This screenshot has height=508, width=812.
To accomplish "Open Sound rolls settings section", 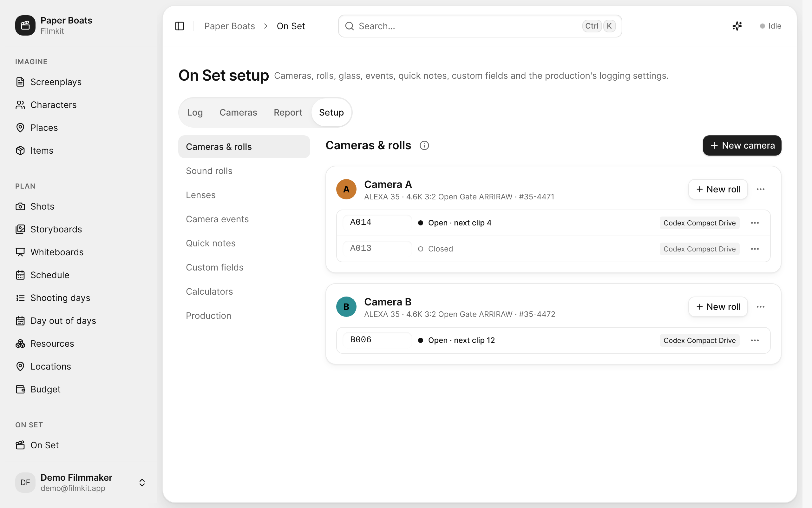I will click(244, 171).
